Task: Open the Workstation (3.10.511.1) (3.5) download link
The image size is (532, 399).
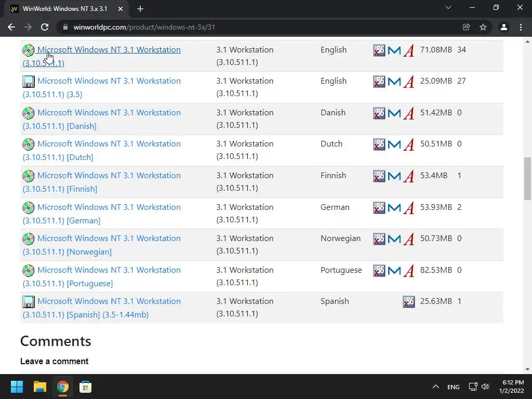Action: pyautogui.click(x=101, y=87)
